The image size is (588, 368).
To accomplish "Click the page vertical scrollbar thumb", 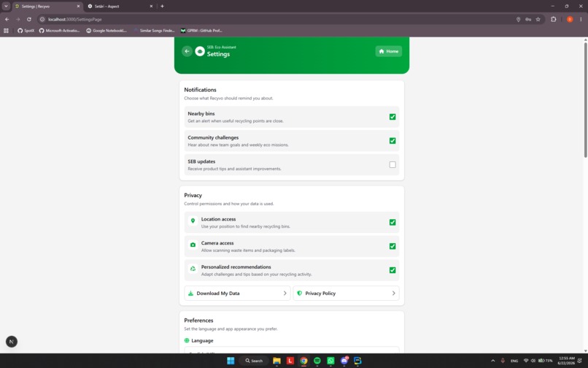I will pos(585,99).
